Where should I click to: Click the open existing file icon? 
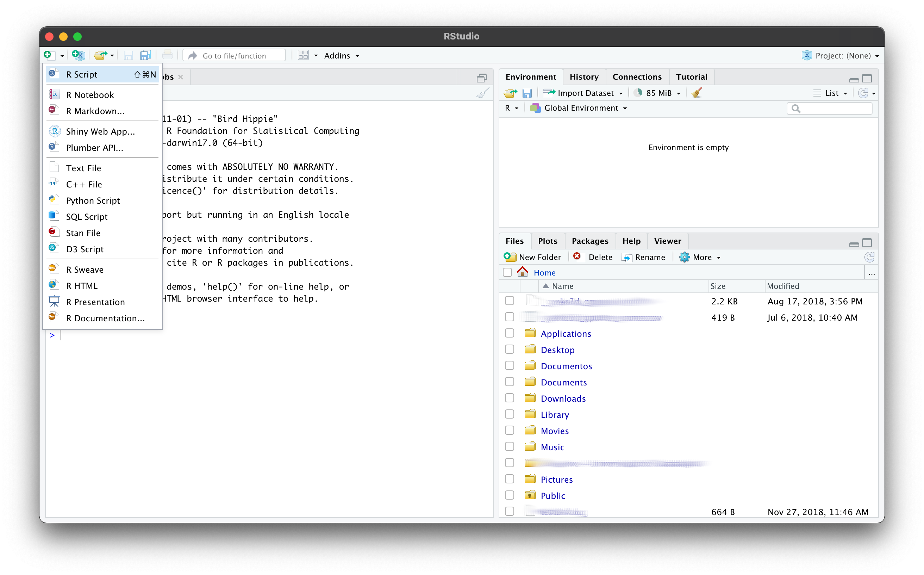[x=101, y=56]
